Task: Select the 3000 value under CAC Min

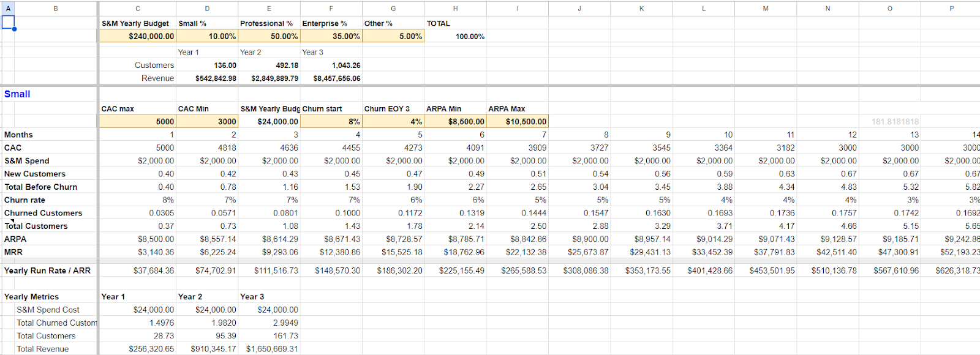Action: [x=207, y=121]
